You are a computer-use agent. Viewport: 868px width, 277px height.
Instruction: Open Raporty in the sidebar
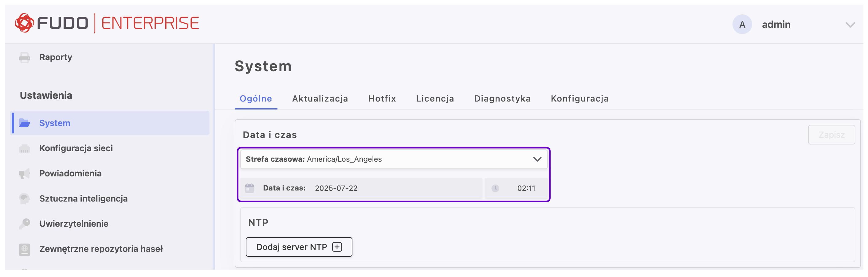56,57
